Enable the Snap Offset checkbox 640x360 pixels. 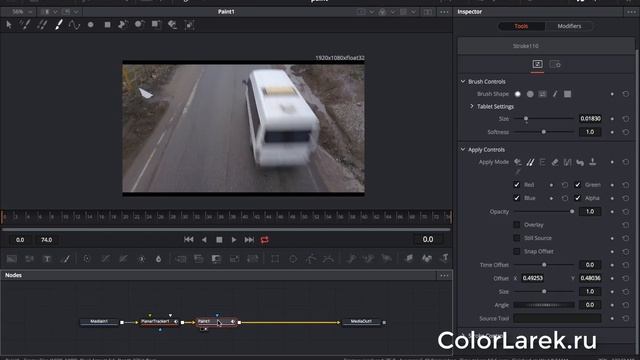(517, 251)
